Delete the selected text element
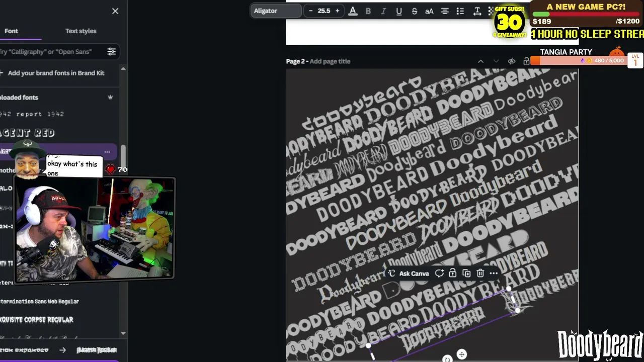Image resolution: width=644 pixels, height=362 pixels. 480,273
